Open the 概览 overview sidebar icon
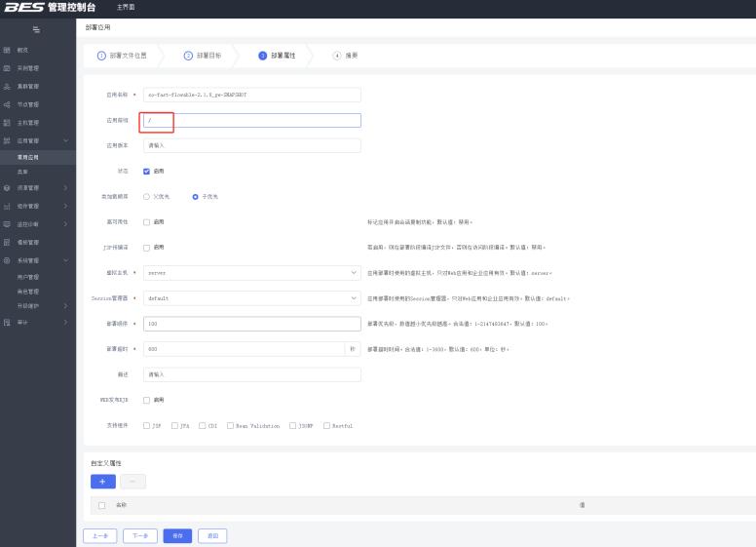 click(7, 50)
